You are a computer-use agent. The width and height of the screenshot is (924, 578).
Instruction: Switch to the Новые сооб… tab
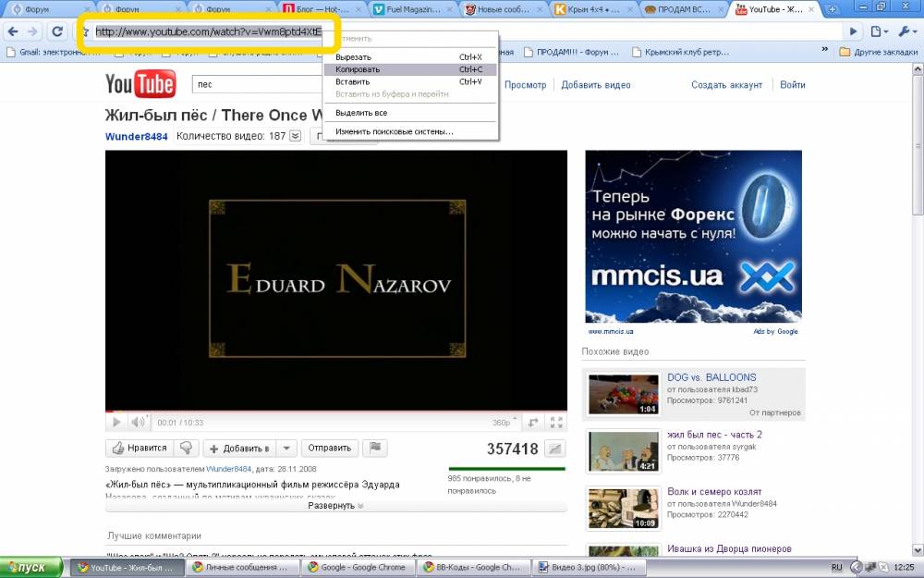coord(502,9)
